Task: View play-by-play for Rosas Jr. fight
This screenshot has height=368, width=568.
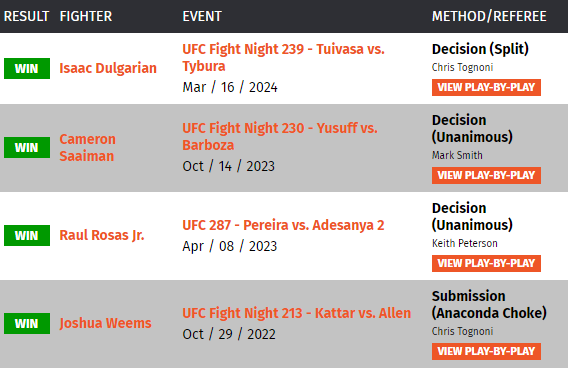Action: click(x=486, y=263)
